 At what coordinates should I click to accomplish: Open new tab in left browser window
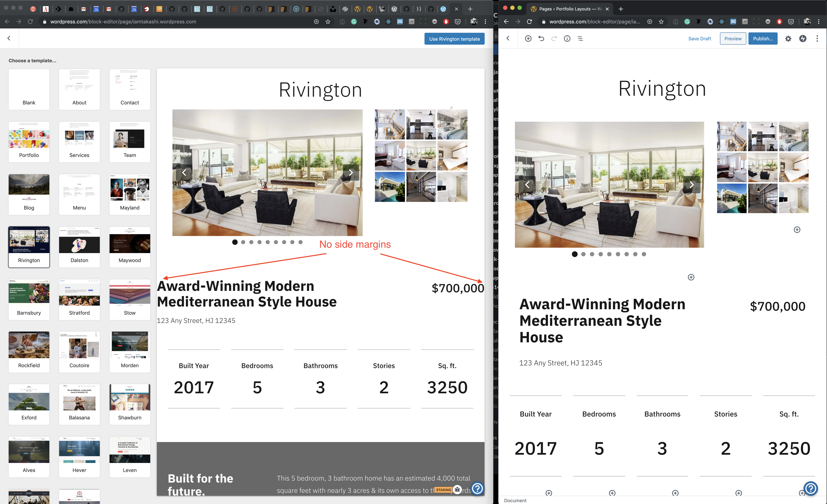[470, 9]
